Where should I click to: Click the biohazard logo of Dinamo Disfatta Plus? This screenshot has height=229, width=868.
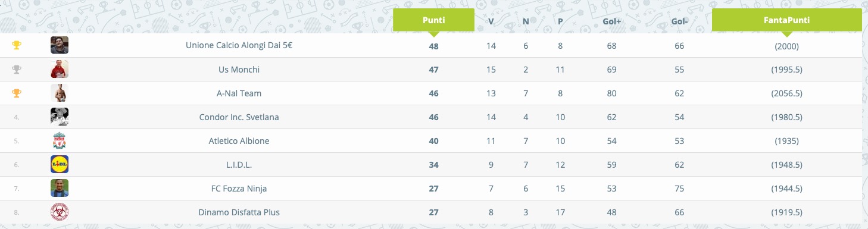60,212
